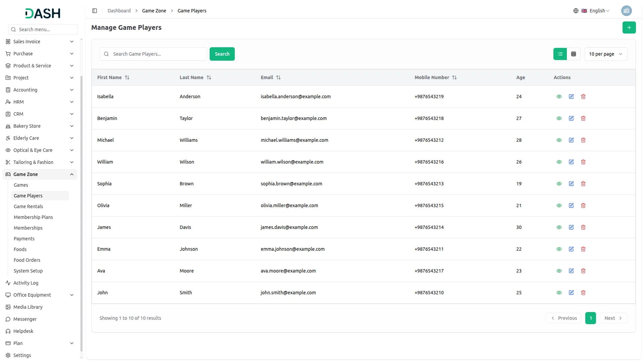View Olivia Miller's details eye icon
Viewport: 644px width, 362px height.
(559, 205)
